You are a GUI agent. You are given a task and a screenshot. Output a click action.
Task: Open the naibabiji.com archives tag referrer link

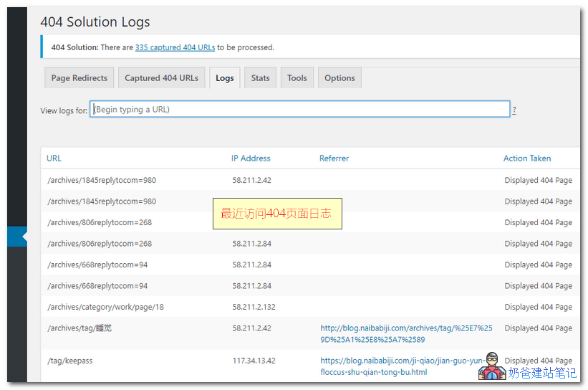click(407, 333)
